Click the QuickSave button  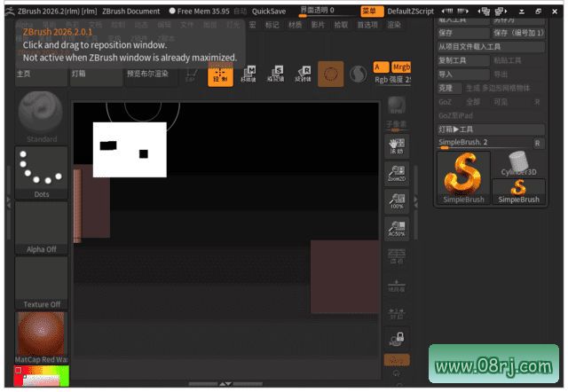click(x=269, y=12)
